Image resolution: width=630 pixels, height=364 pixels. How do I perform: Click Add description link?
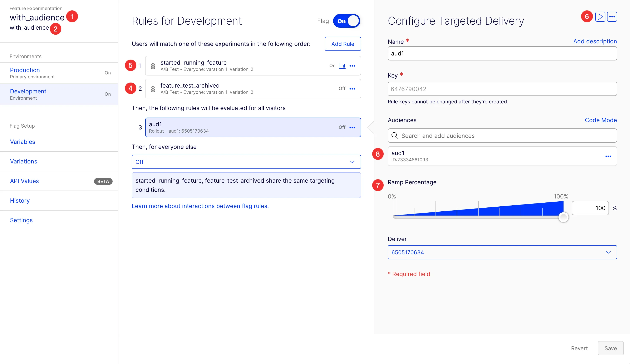pyautogui.click(x=595, y=41)
